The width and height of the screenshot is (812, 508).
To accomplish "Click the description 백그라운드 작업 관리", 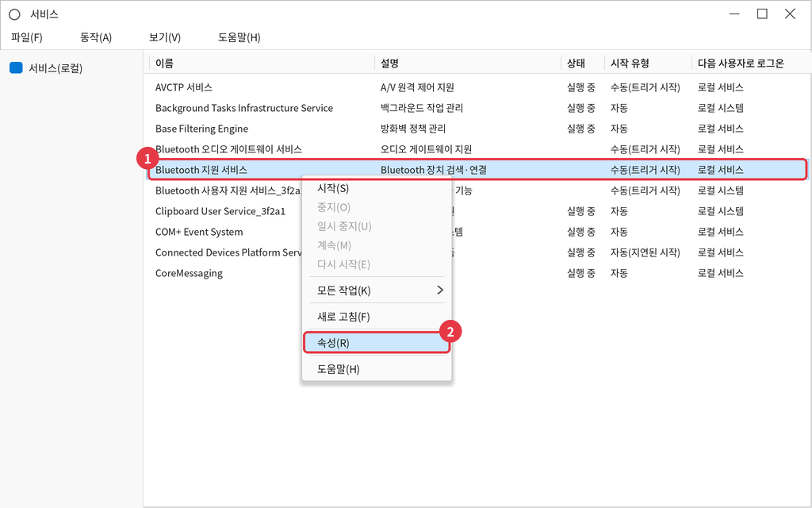I will click(422, 108).
